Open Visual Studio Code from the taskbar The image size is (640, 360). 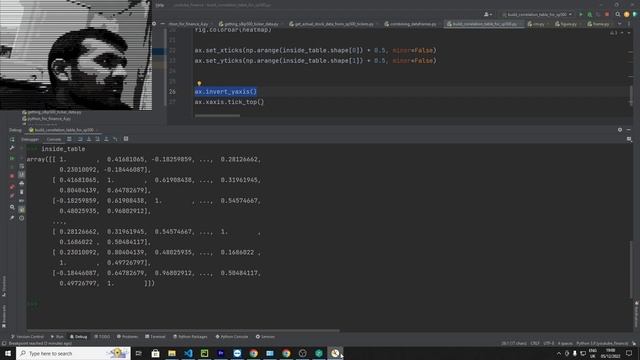click(188, 353)
